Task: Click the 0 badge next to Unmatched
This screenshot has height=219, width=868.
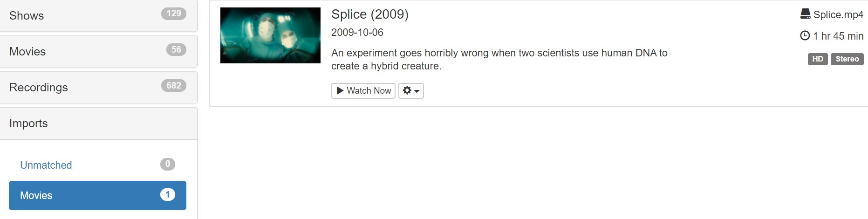Action: [168, 164]
